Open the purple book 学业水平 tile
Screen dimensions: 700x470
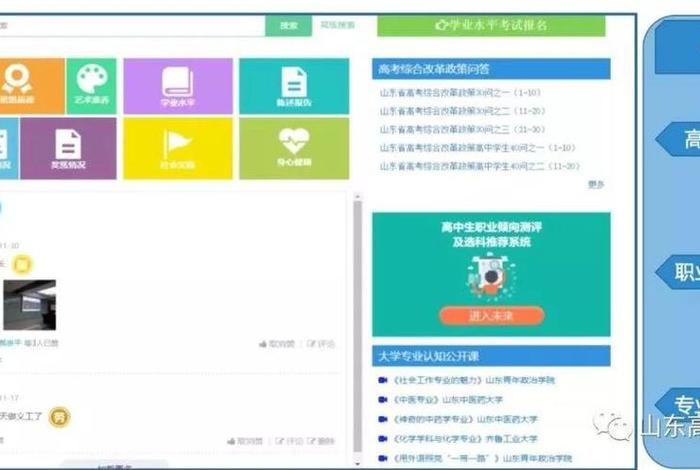[178, 86]
